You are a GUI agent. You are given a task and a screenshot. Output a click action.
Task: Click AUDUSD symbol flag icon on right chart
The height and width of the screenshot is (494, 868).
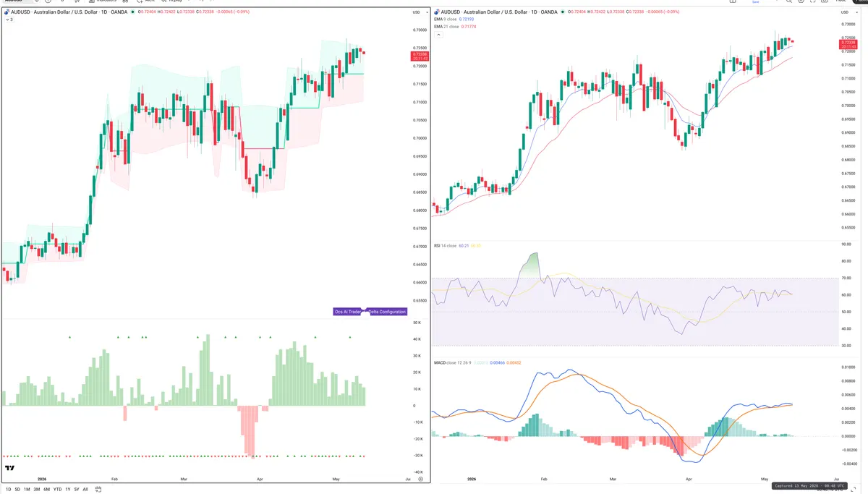(x=437, y=12)
